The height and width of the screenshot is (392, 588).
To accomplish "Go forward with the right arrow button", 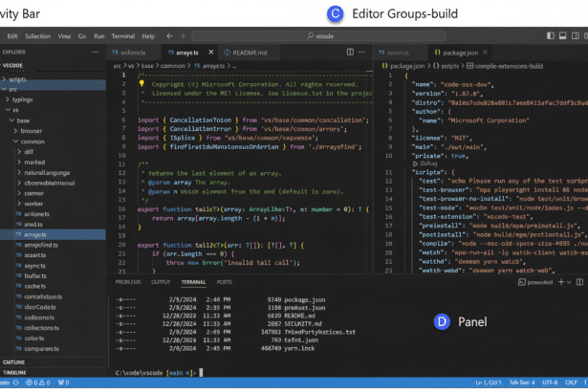I will (x=182, y=36).
